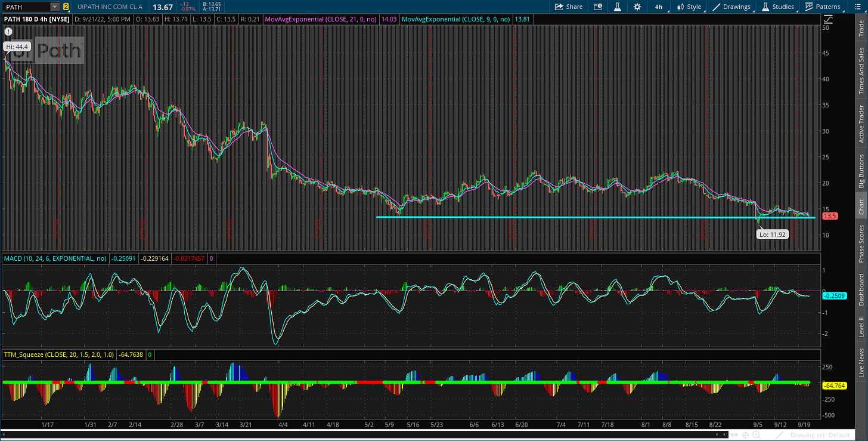Viewport: 868px width, 441px height.
Task: Click the 9/19 date on time axis
Action: point(804,424)
